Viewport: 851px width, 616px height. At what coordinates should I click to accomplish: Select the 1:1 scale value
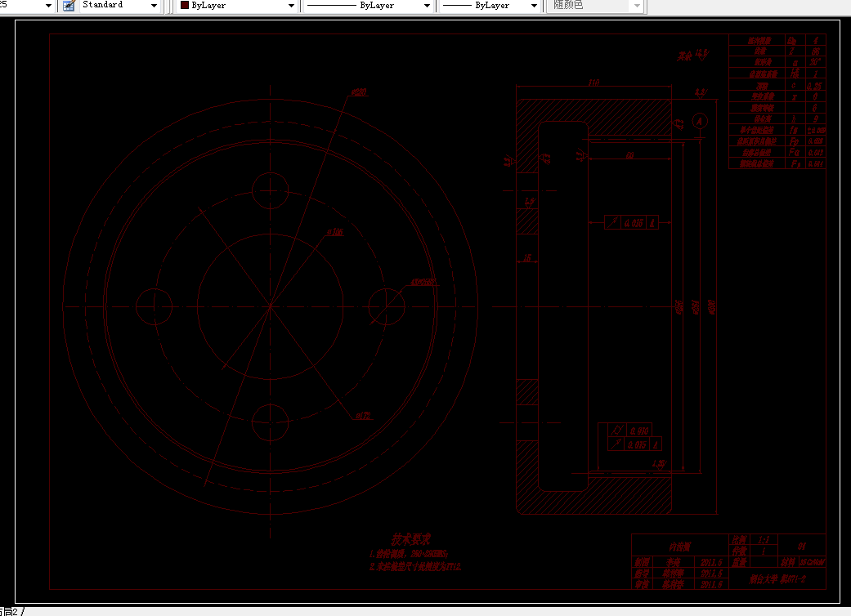coord(763,539)
